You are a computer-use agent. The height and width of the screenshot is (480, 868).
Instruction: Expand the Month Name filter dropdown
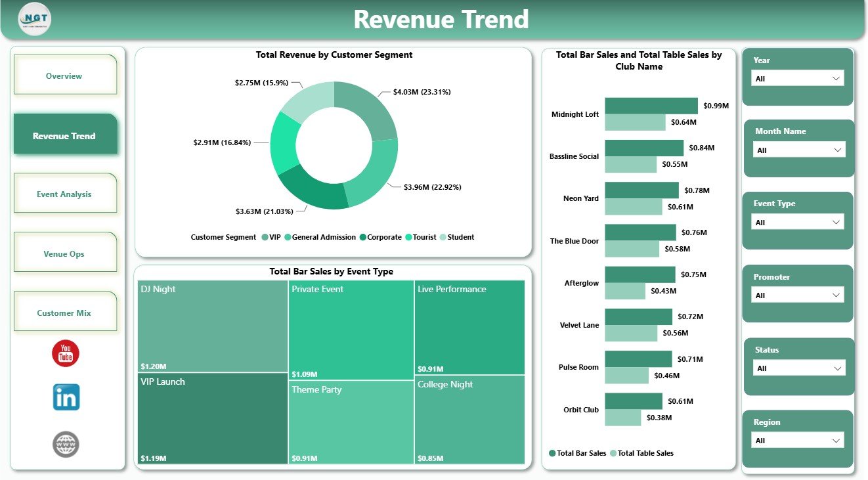pos(799,150)
